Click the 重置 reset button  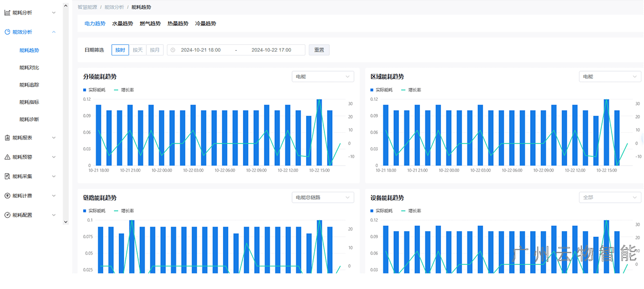click(x=319, y=50)
